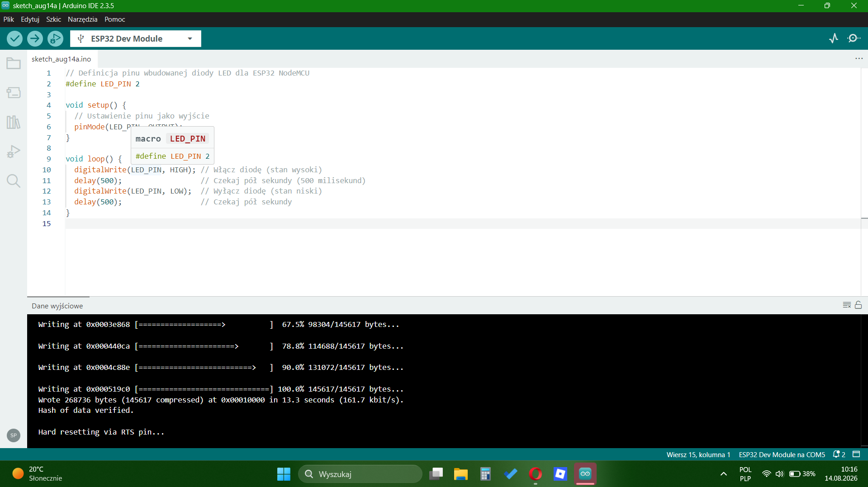Click 'ESP32 Dev Module na COM5' status text
The image size is (868, 487).
click(x=782, y=454)
